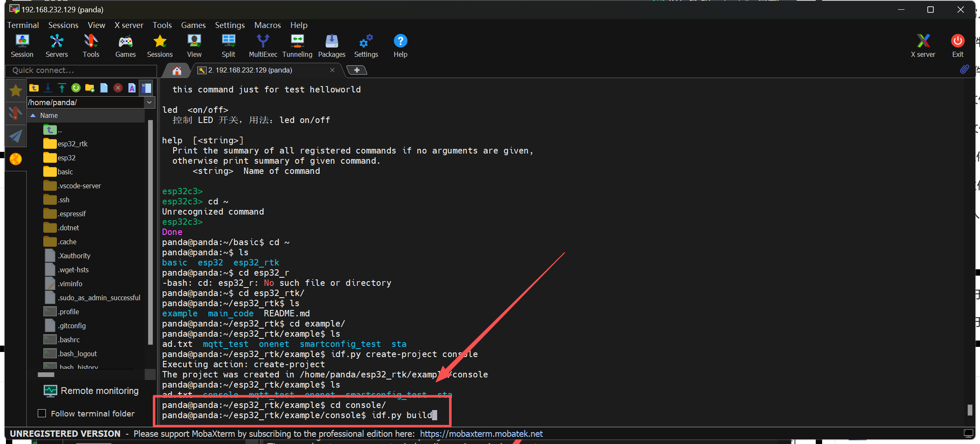The height and width of the screenshot is (444, 980).
Task: Select the .gitconfig file in file list
Action: [65, 326]
